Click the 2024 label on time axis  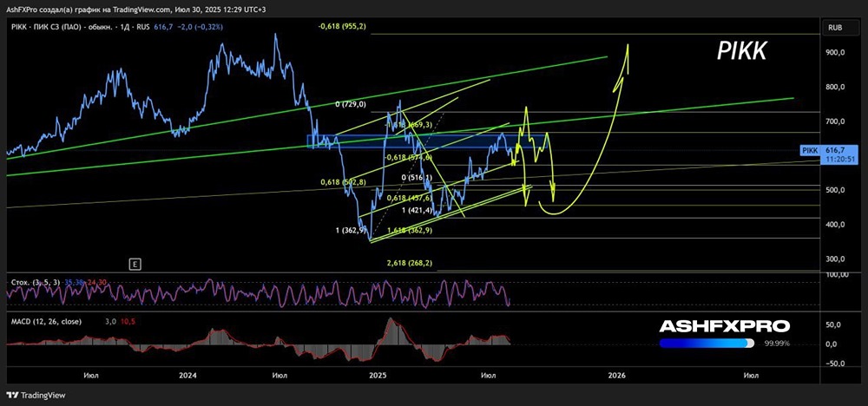[x=188, y=375]
